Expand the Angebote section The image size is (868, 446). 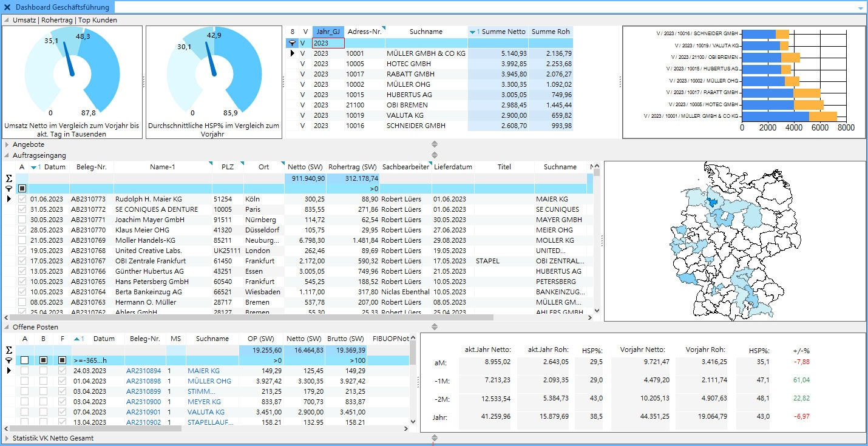(7, 144)
